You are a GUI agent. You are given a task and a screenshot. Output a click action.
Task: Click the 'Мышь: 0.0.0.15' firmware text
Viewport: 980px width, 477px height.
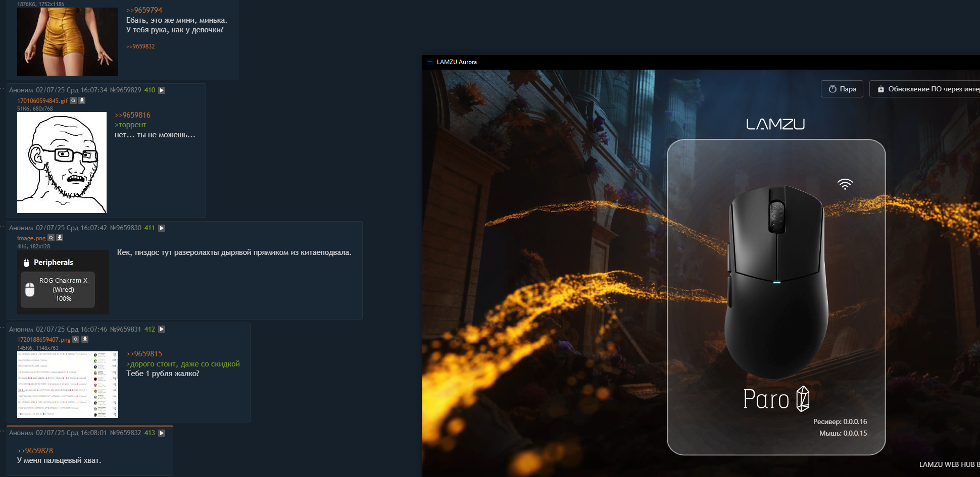(x=843, y=433)
